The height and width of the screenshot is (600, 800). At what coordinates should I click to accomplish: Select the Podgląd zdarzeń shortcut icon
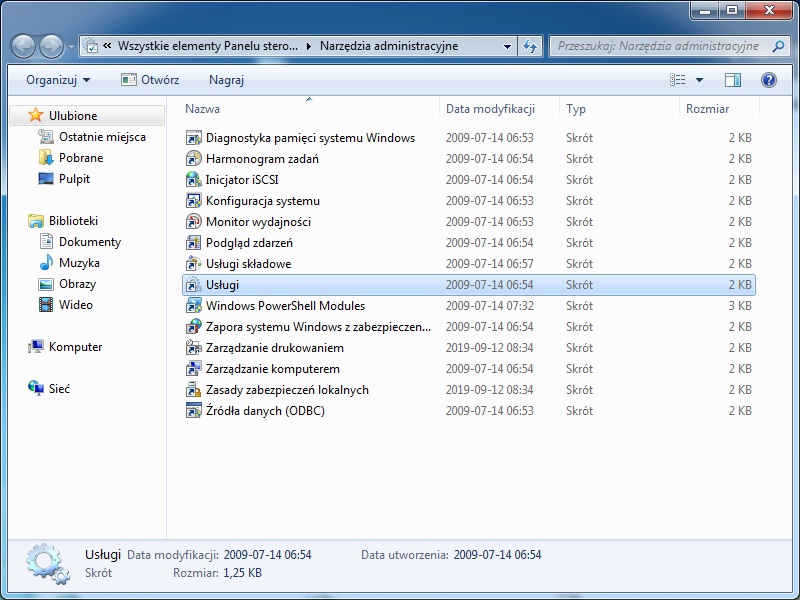193,242
